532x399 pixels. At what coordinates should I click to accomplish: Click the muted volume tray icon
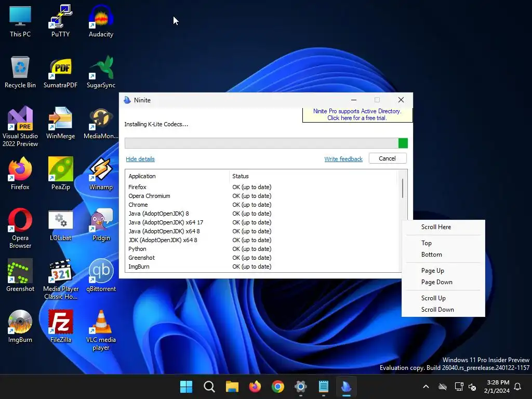tap(472, 387)
